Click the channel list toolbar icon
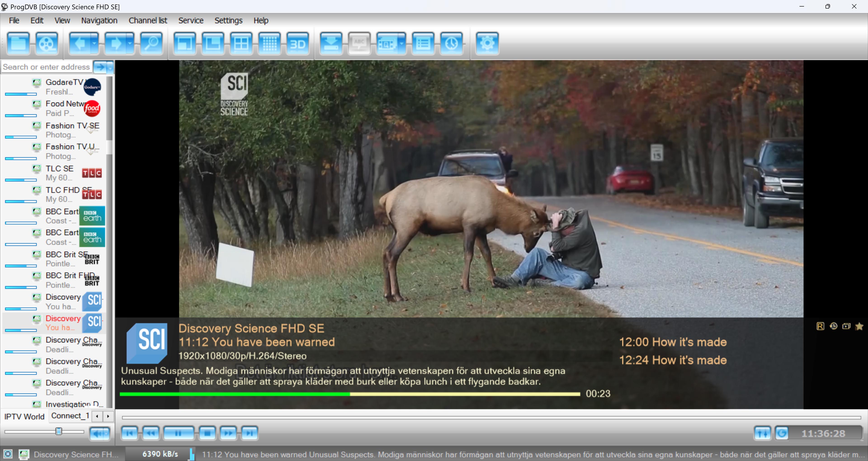868x461 pixels. (423, 43)
